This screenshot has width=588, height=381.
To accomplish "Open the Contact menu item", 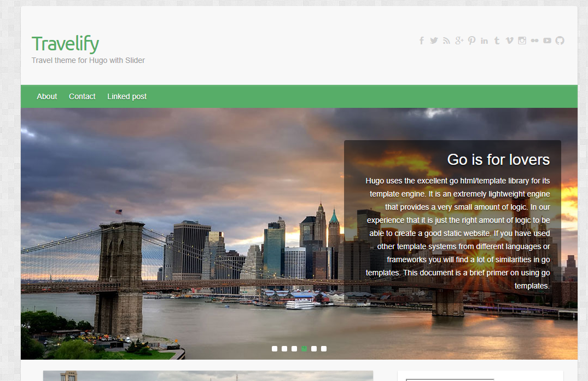I will click(82, 96).
